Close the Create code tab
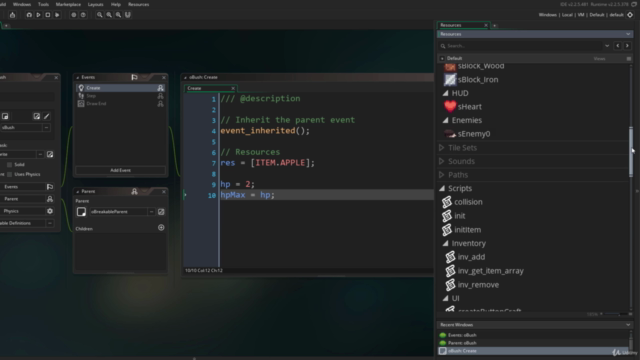640x360 pixels. click(x=233, y=88)
